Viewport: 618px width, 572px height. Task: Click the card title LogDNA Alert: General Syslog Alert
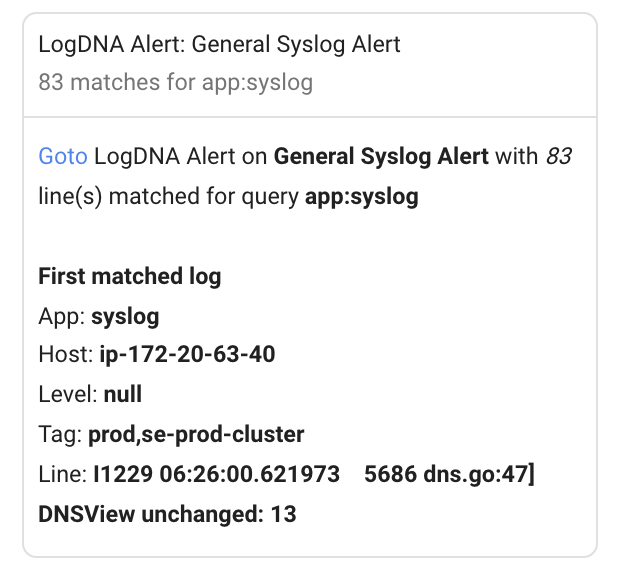pyautogui.click(x=220, y=45)
